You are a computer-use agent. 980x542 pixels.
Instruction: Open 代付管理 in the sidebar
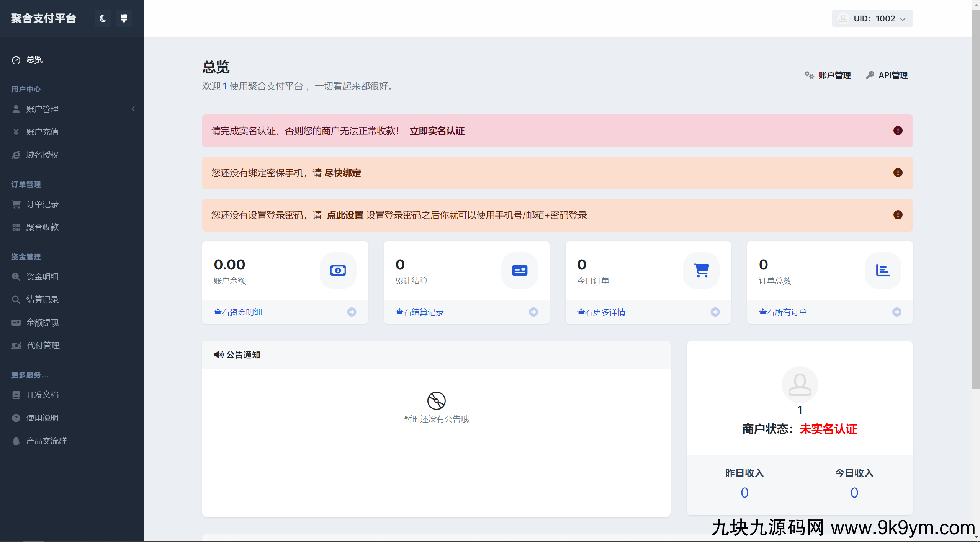point(43,346)
